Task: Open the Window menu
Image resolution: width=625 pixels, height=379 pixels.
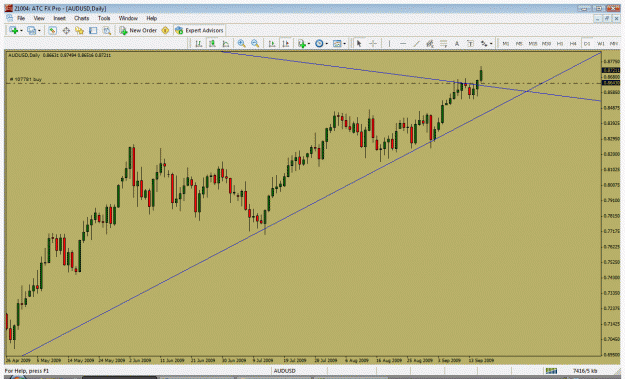Action: pyautogui.click(x=128, y=18)
